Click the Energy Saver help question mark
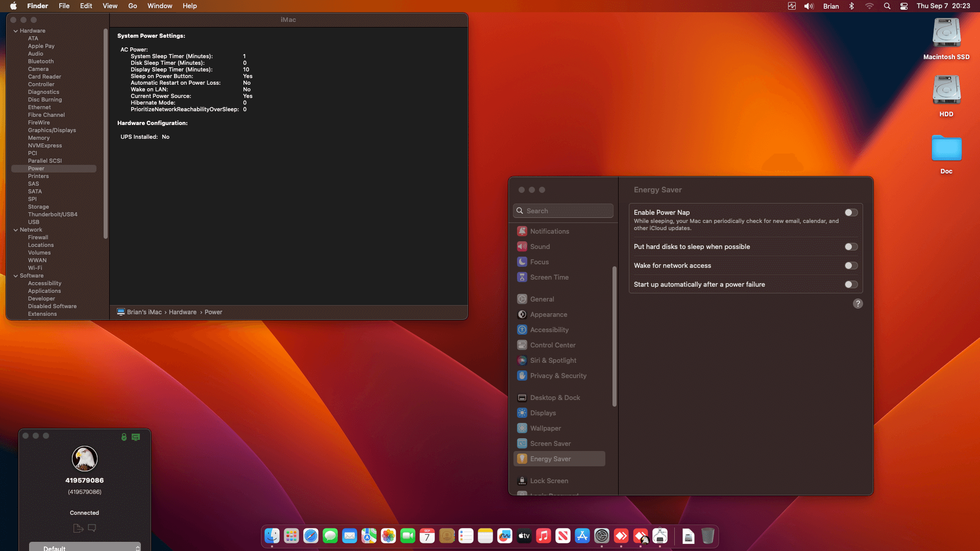The image size is (980, 551). pos(857,304)
